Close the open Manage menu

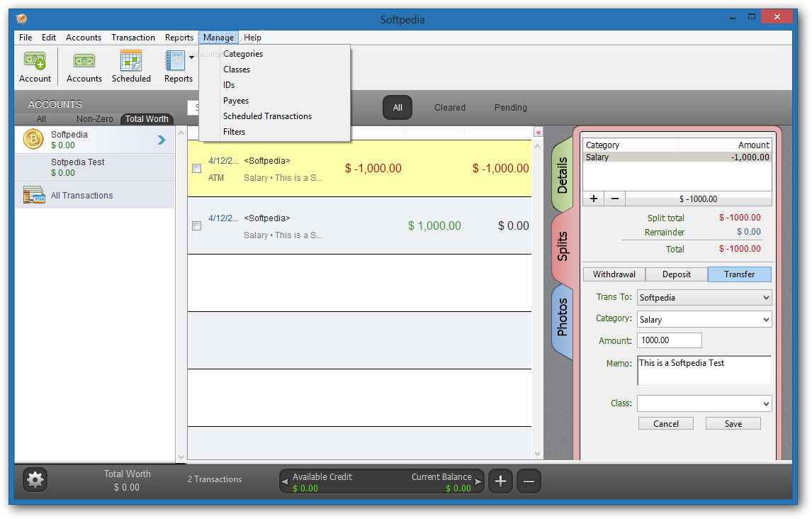coord(218,38)
